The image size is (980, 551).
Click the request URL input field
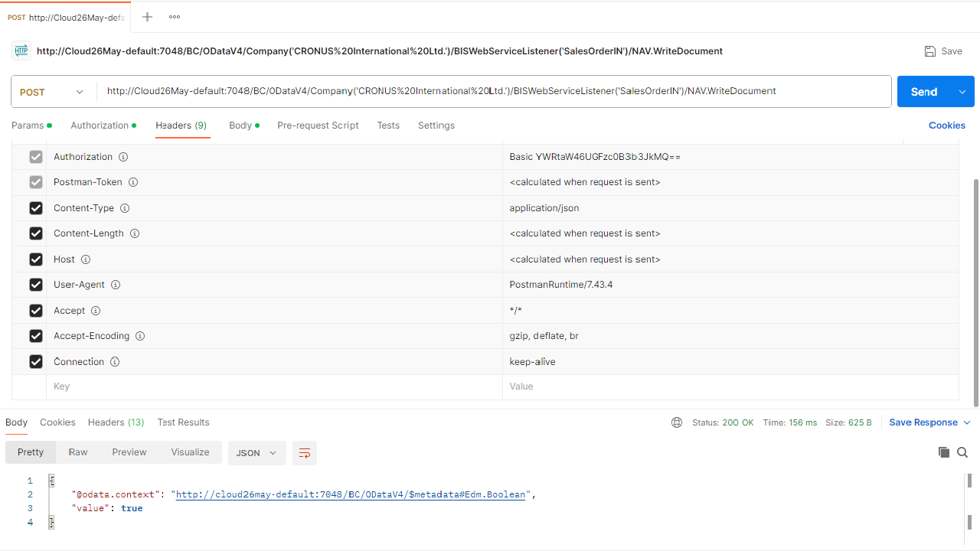pyautogui.click(x=494, y=92)
